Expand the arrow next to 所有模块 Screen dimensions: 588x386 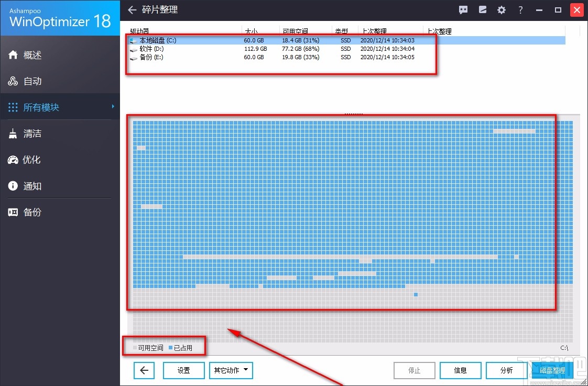[x=113, y=107]
